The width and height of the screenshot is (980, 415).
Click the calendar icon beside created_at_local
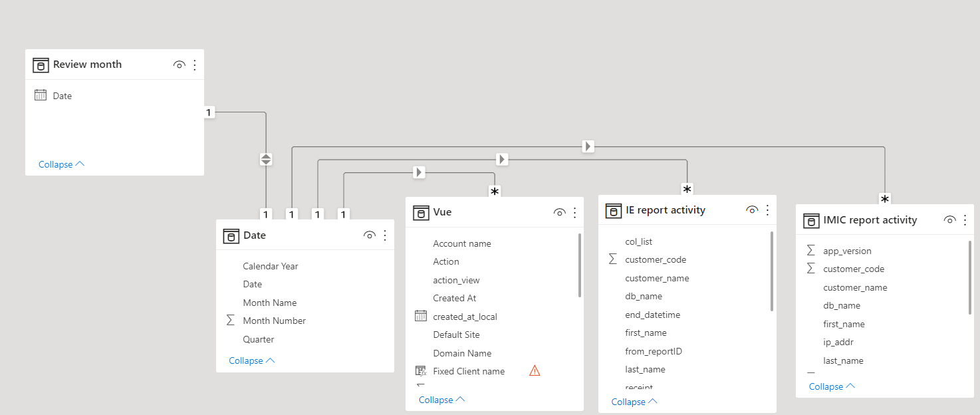[x=421, y=316]
